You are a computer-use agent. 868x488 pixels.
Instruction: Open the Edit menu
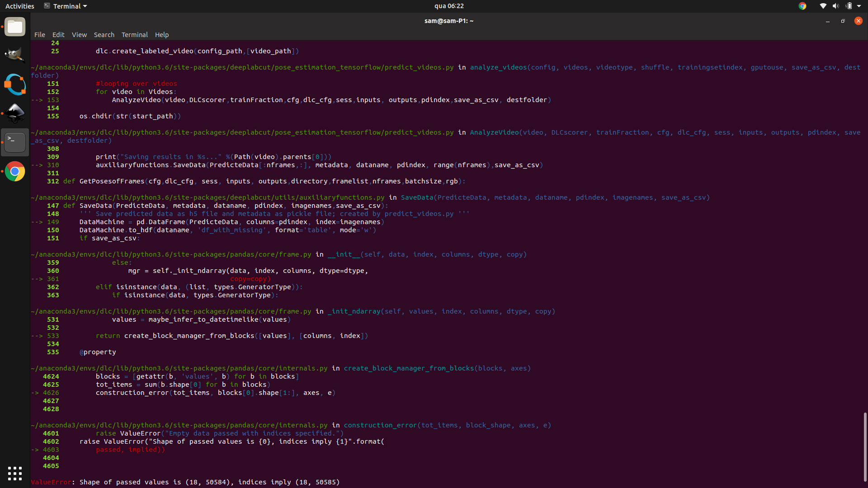pyautogui.click(x=58, y=34)
